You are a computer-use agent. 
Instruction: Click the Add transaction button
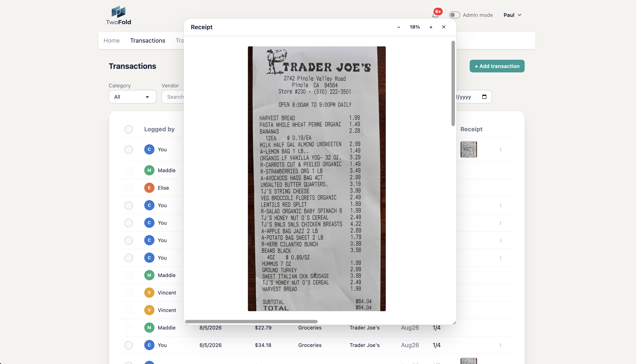click(x=497, y=66)
